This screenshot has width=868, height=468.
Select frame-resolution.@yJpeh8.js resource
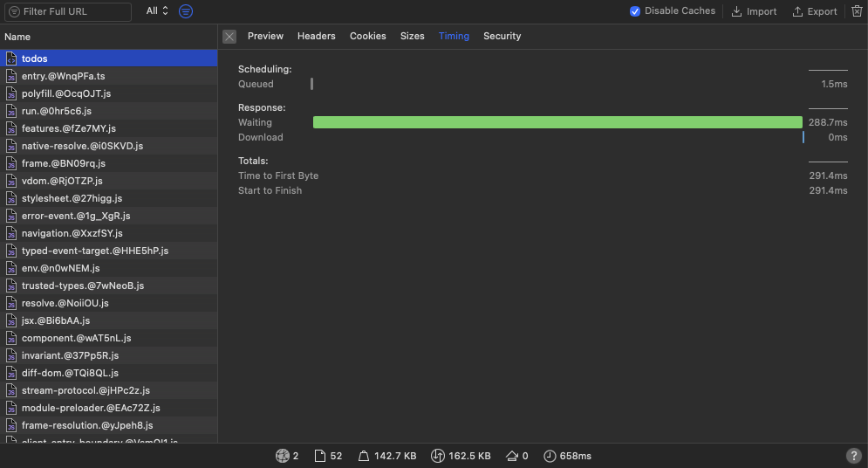coord(108,425)
